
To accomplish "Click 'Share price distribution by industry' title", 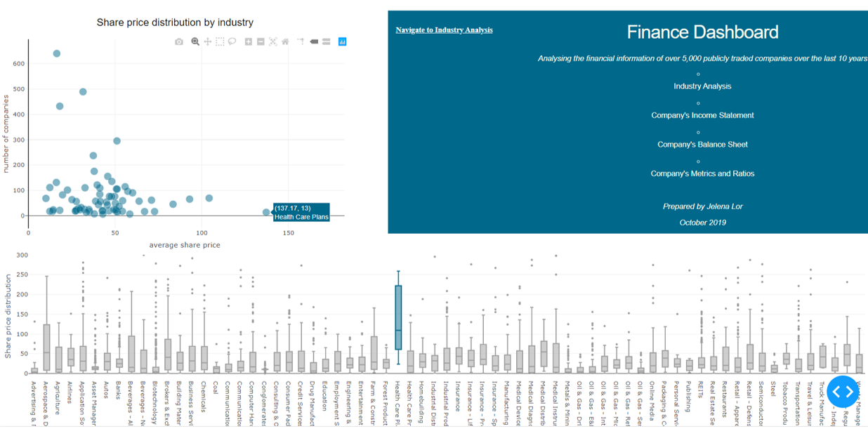I will click(x=175, y=23).
